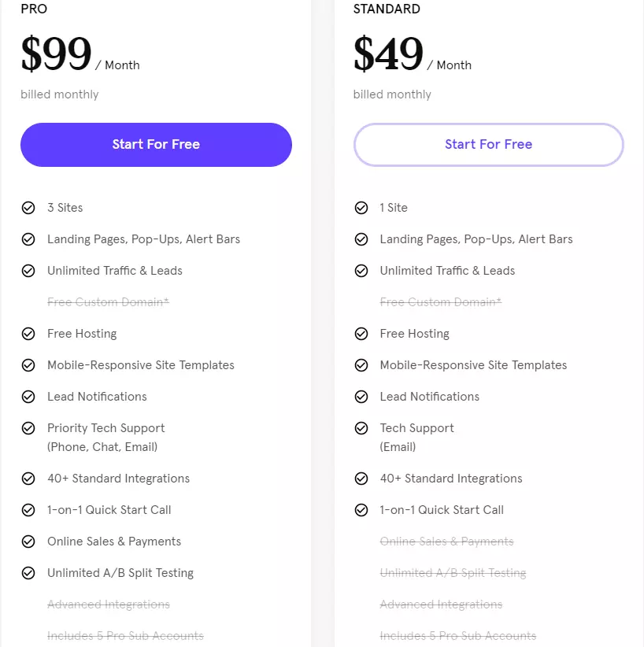Select the STANDARD plan heading
The image size is (644, 647).
(387, 9)
